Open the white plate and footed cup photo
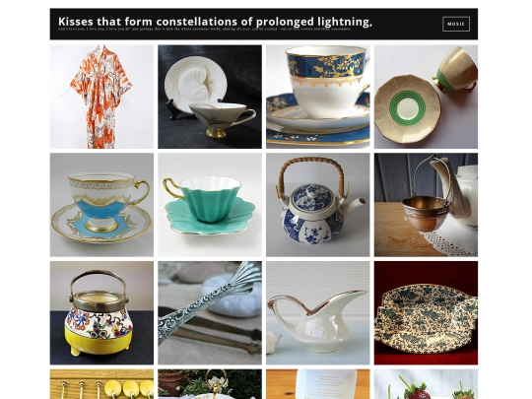Screen dimensions: 532x399 point(210,97)
